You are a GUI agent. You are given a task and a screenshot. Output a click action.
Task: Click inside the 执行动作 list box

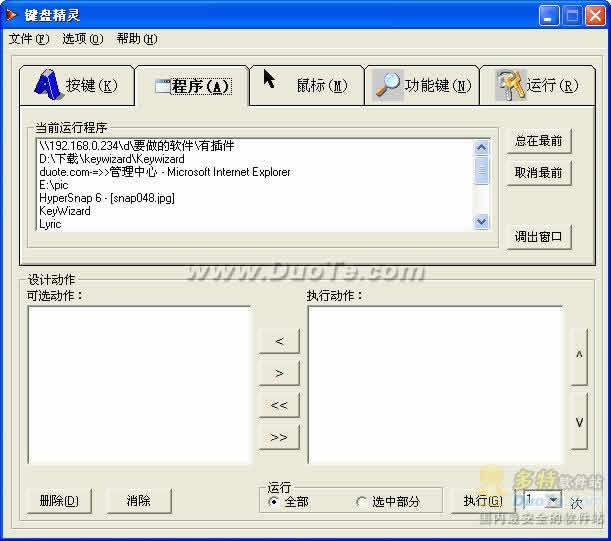[436, 385]
